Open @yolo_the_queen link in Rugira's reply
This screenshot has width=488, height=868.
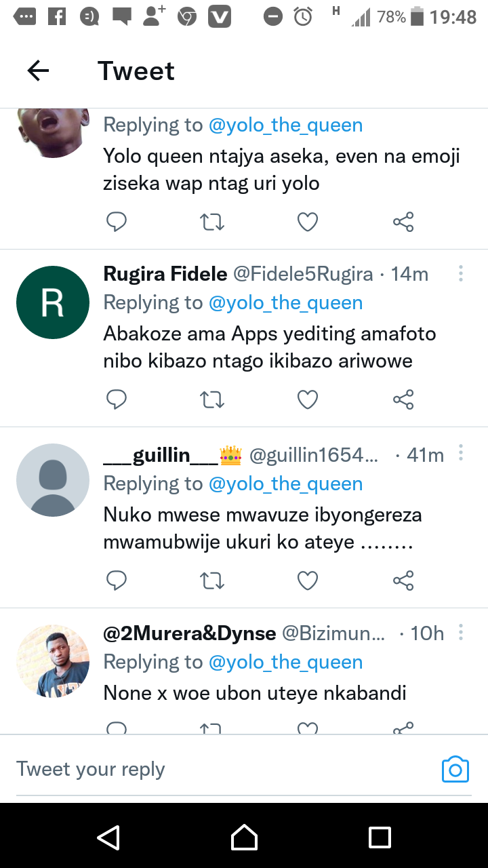285,302
